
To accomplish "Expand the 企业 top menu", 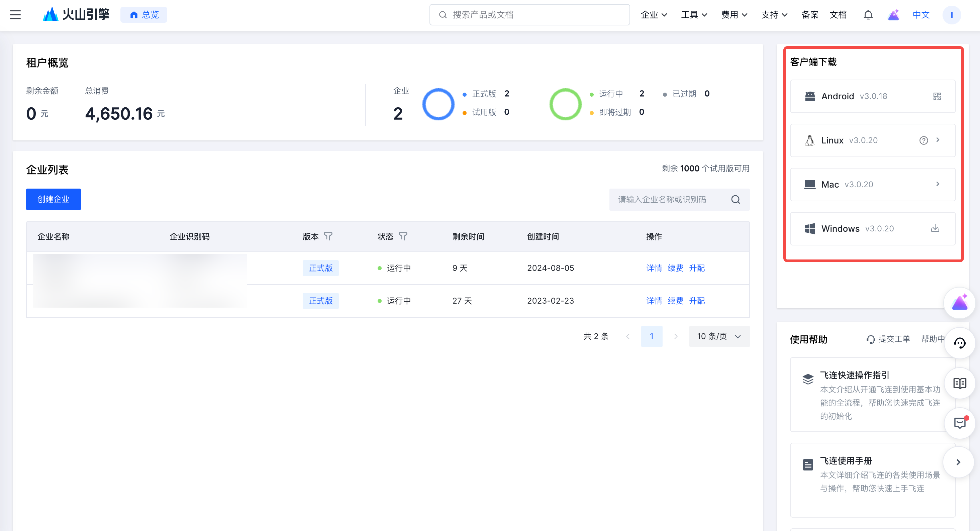I will point(654,15).
